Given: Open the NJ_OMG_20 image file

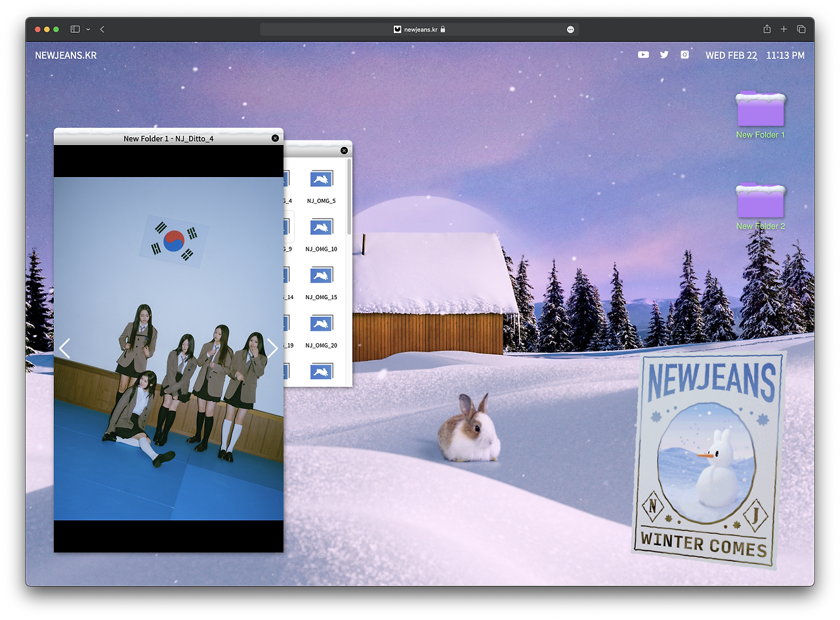Looking at the screenshot, I should [x=322, y=331].
